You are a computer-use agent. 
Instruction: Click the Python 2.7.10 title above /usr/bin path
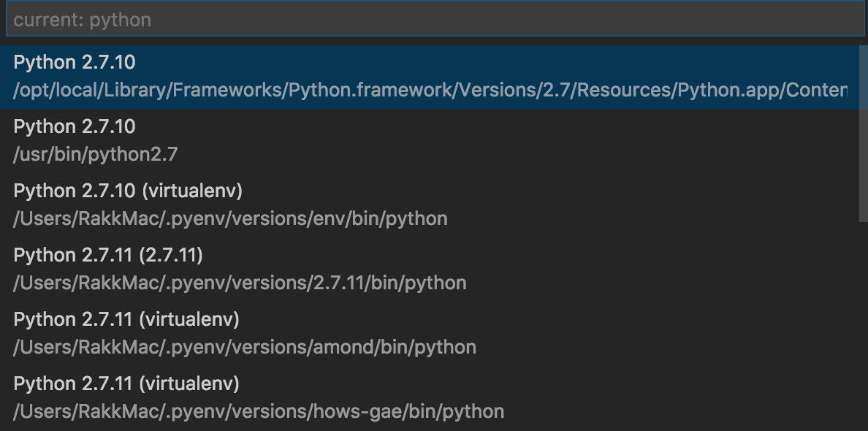coord(75,126)
